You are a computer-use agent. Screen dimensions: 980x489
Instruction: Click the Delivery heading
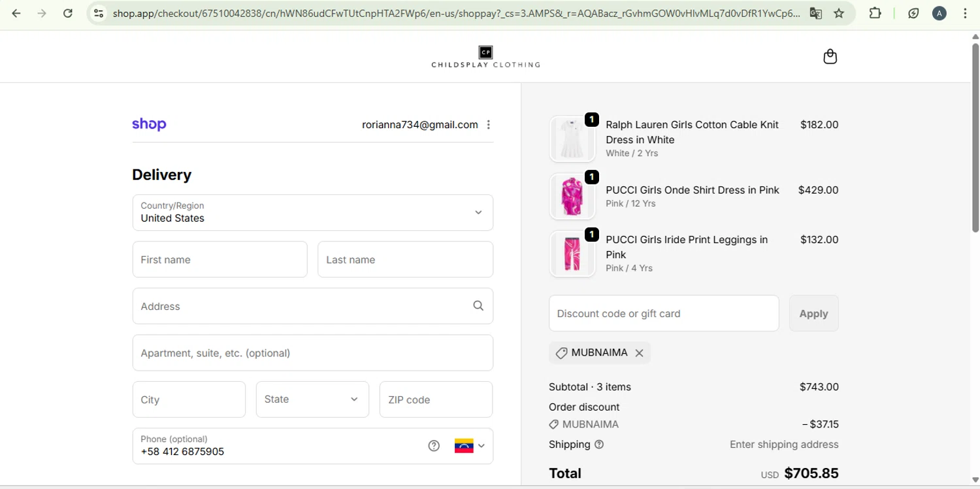[x=162, y=175]
